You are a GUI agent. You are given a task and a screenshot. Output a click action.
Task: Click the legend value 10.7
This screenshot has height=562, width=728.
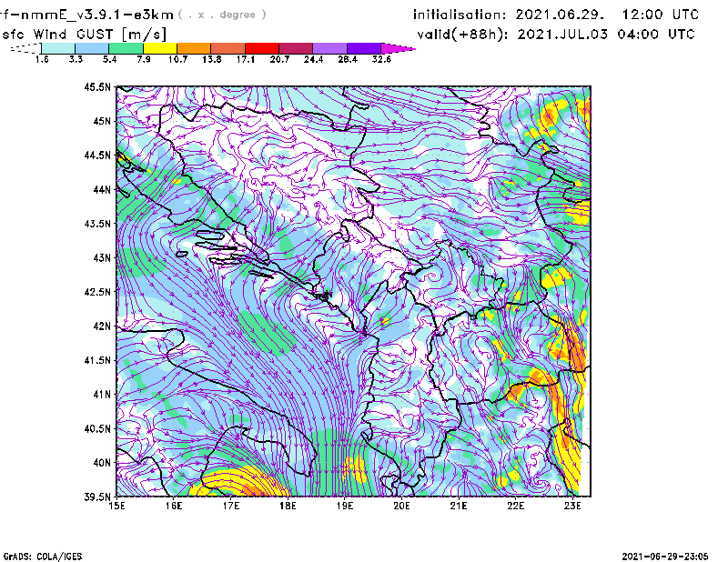tap(177, 59)
